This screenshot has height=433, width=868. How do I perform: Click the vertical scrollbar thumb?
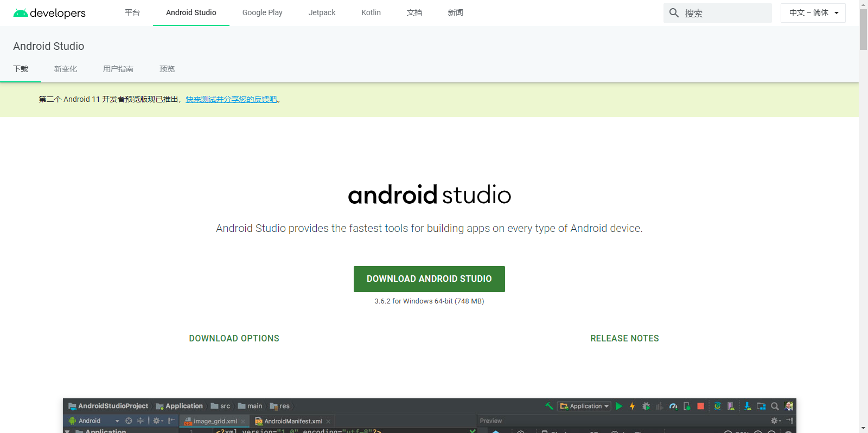(863, 30)
